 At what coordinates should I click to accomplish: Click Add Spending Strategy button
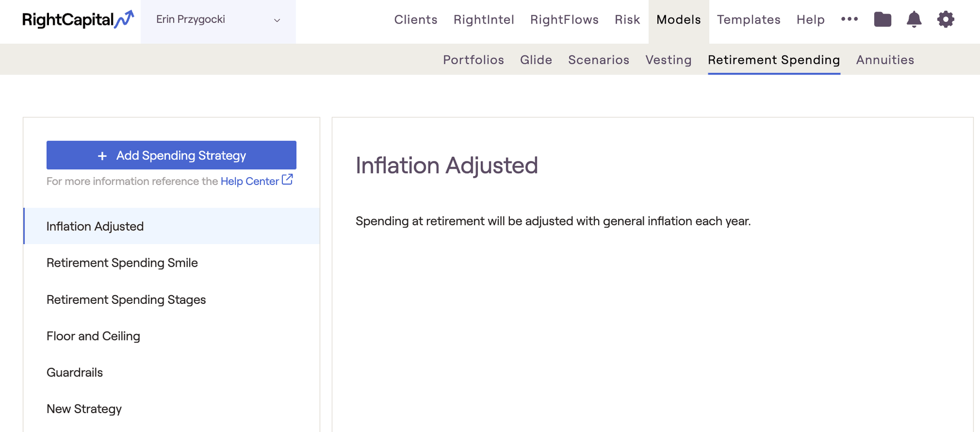click(x=171, y=155)
